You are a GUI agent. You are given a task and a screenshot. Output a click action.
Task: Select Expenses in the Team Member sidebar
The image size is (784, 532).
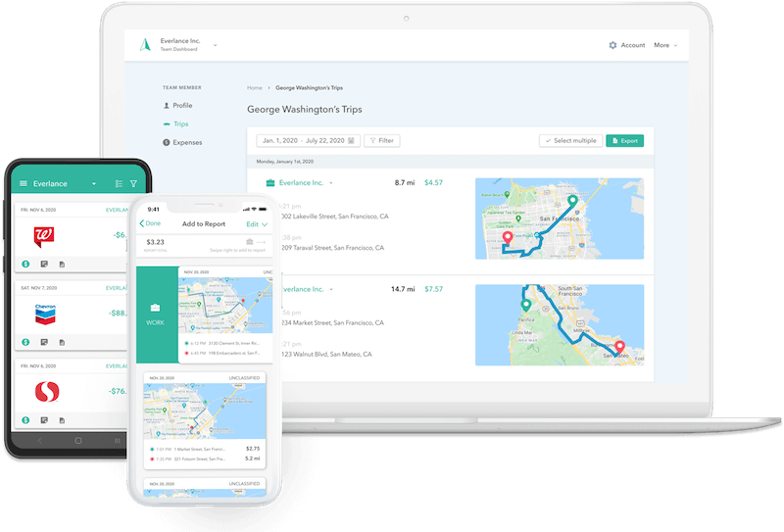(x=186, y=143)
